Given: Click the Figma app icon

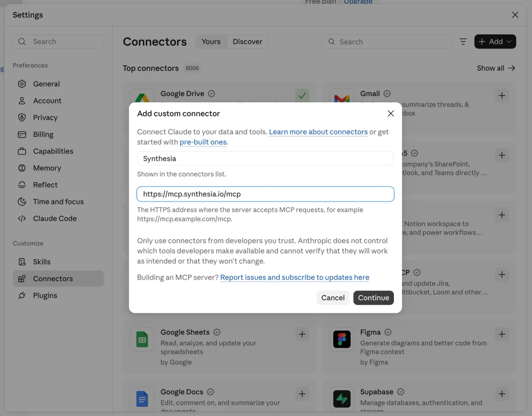Looking at the screenshot, I should click(x=342, y=339).
